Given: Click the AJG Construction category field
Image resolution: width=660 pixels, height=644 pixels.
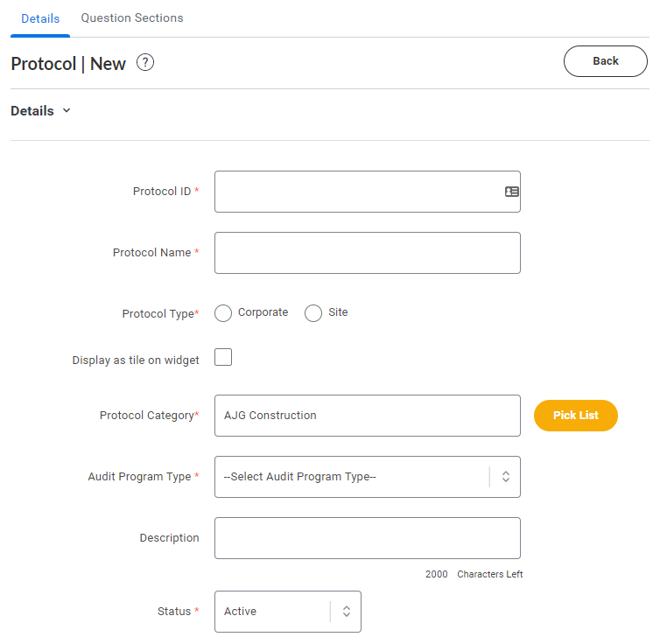Looking at the screenshot, I should click(368, 416).
